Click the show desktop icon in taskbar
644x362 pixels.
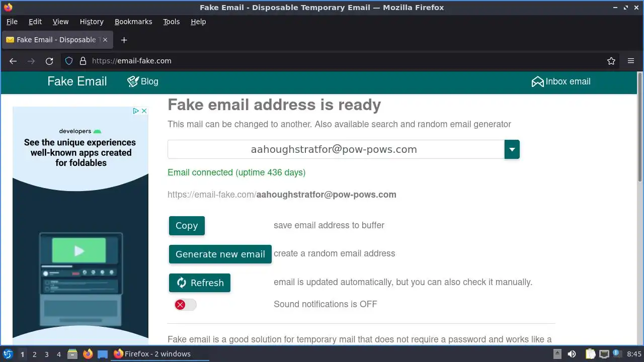(x=103, y=354)
